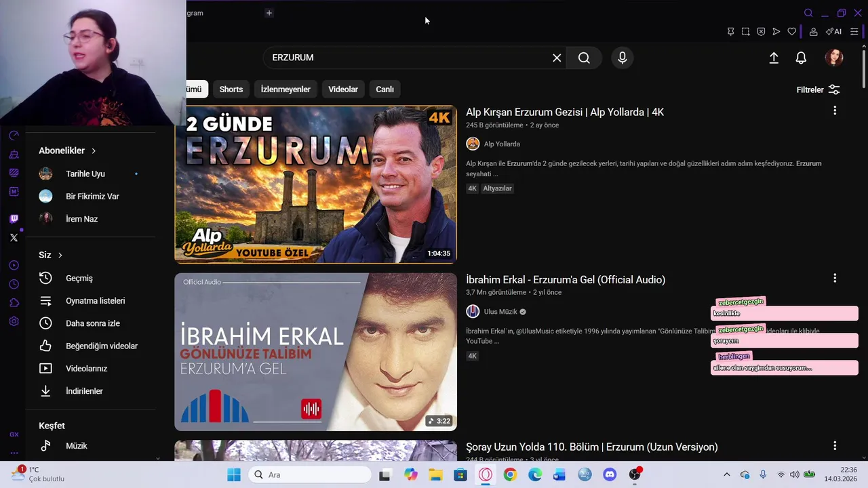Open the Opera AI assistant button
This screenshot has width=868, height=488.
tap(833, 31)
